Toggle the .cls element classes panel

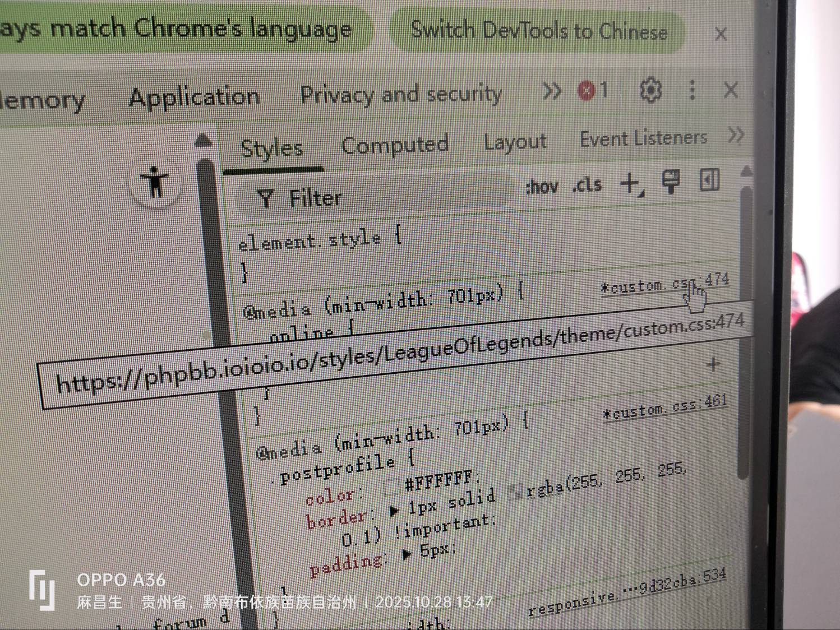tap(587, 184)
